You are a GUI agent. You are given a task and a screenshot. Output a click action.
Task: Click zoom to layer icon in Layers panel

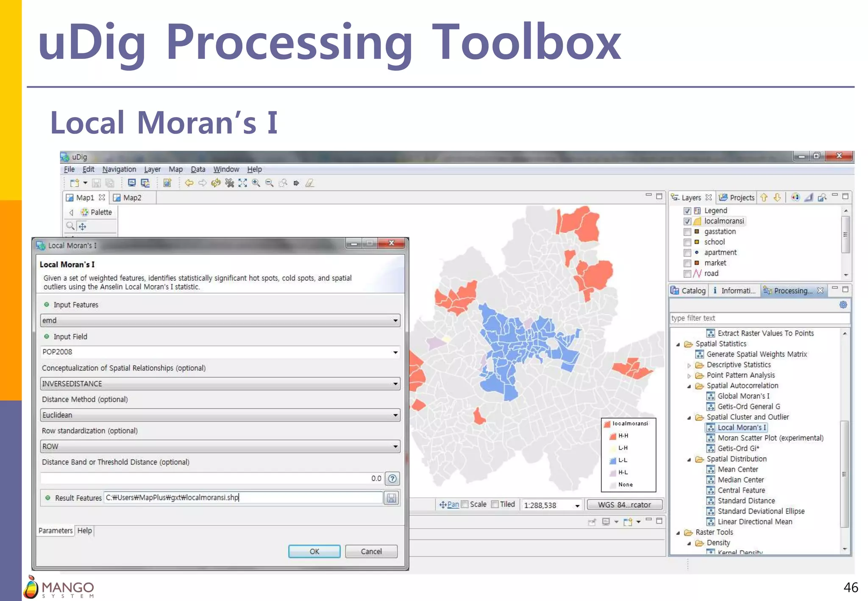[822, 198]
